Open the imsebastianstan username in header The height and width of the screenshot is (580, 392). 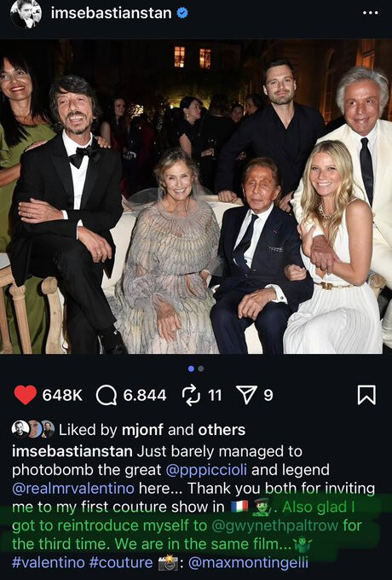pos(111,14)
